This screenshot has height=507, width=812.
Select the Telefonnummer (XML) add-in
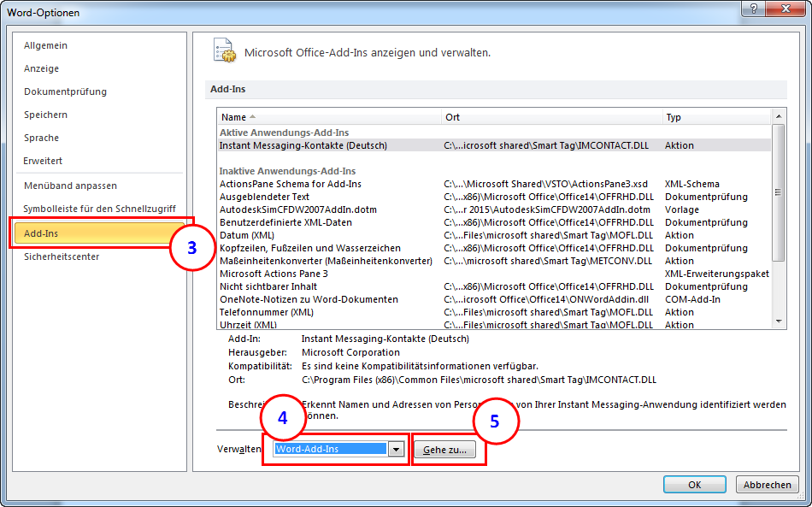point(494,312)
